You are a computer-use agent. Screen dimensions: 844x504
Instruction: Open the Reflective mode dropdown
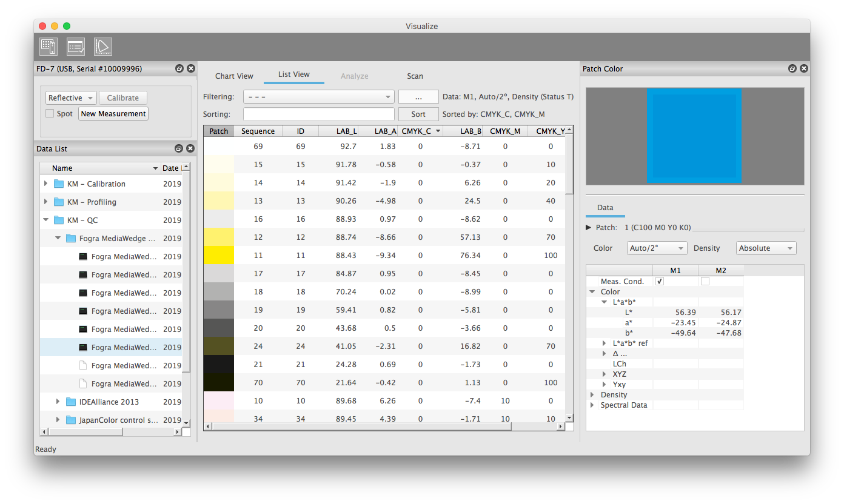click(x=71, y=98)
